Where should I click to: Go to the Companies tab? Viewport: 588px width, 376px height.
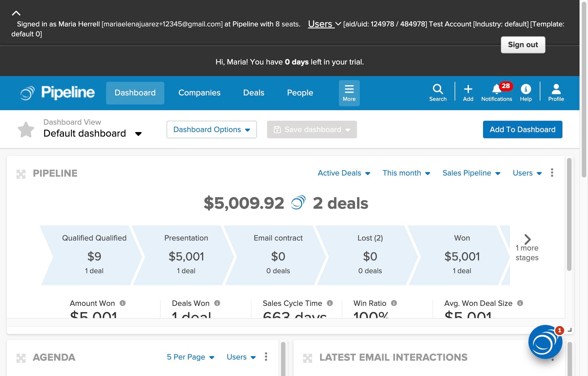tap(199, 93)
